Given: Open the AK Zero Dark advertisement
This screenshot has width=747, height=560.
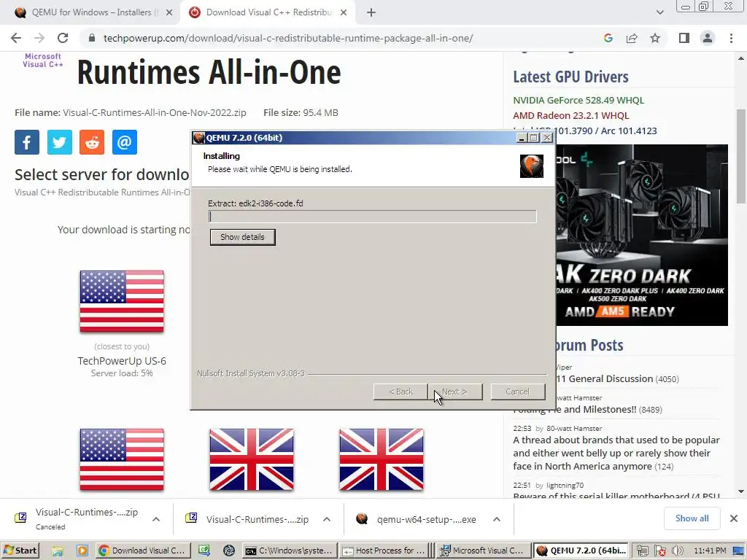Looking at the screenshot, I should pyautogui.click(x=642, y=236).
